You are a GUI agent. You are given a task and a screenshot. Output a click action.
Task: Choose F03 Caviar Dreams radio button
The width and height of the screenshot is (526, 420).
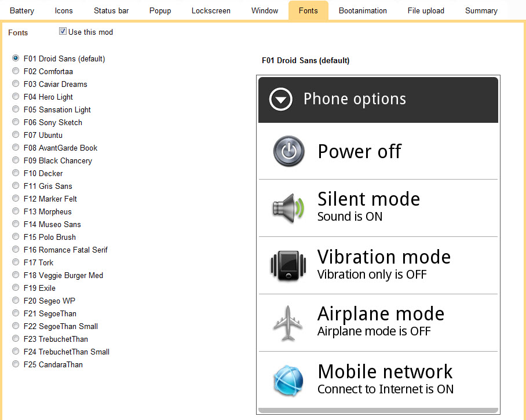pos(16,83)
